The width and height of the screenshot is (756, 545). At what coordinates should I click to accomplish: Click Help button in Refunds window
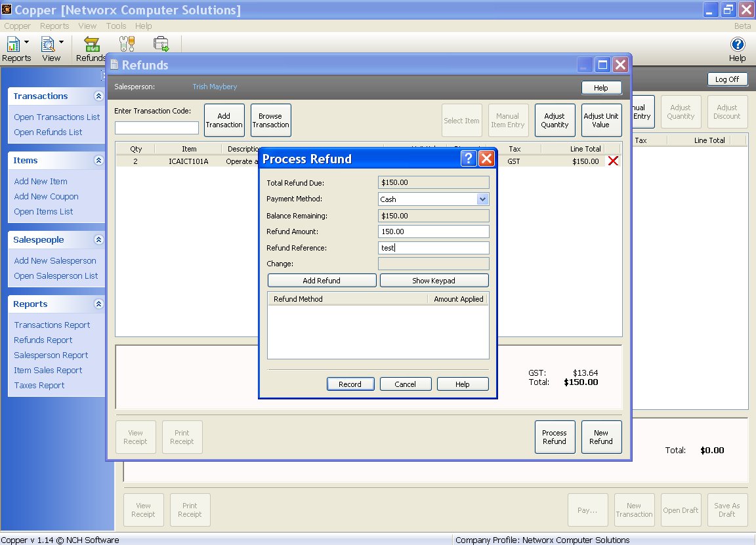click(600, 88)
